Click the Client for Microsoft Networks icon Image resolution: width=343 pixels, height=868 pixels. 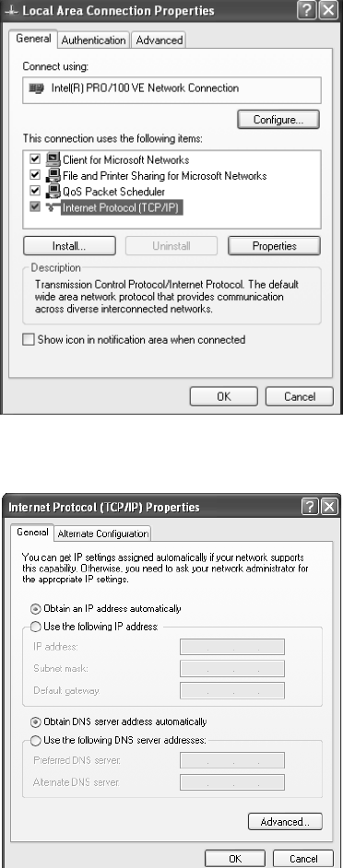pos(53,160)
